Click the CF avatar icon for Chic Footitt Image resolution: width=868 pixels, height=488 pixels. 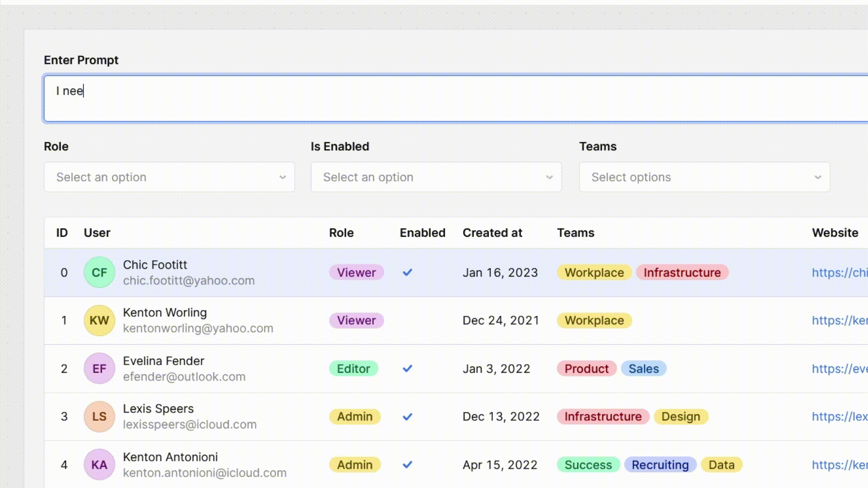point(99,272)
